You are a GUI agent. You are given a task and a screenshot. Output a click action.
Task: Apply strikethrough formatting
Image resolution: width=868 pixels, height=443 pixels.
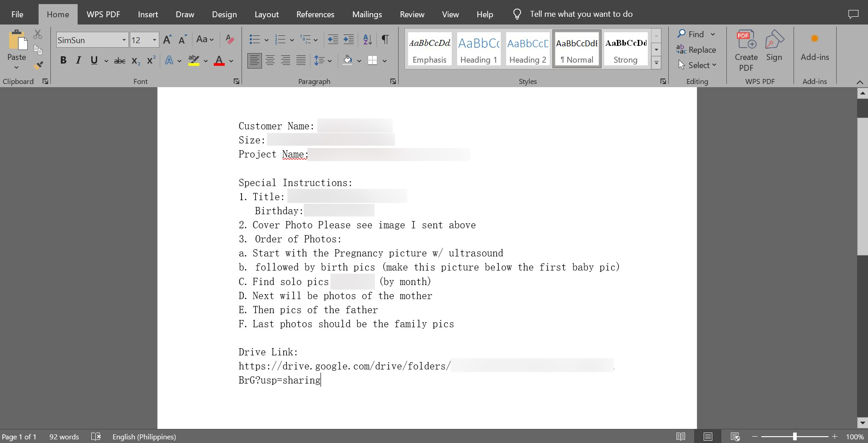pyautogui.click(x=120, y=60)
